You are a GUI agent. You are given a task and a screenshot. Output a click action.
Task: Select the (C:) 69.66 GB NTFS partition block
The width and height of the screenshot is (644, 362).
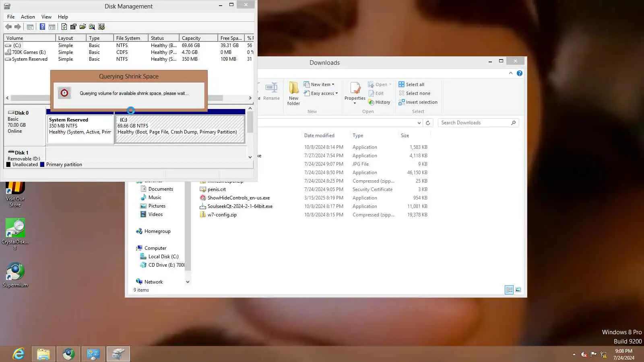180,129
